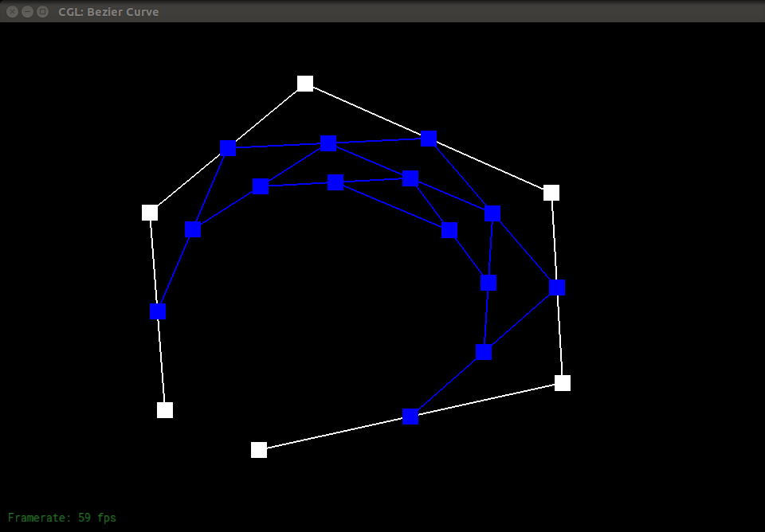The width and height of the screenshot is (765, 532).
Task: Click the 'Framerate: 59 fps' status text
Action: click(x=62, y=518)
